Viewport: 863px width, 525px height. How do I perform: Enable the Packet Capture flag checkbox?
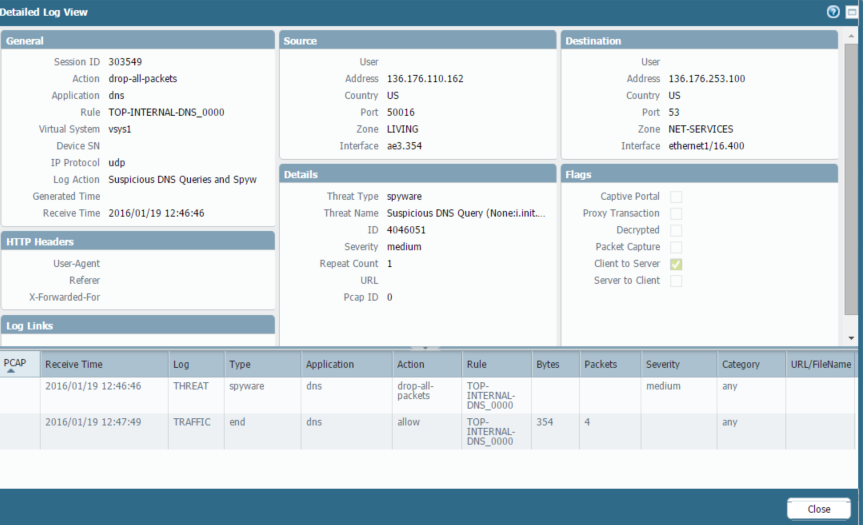[676, 247]
